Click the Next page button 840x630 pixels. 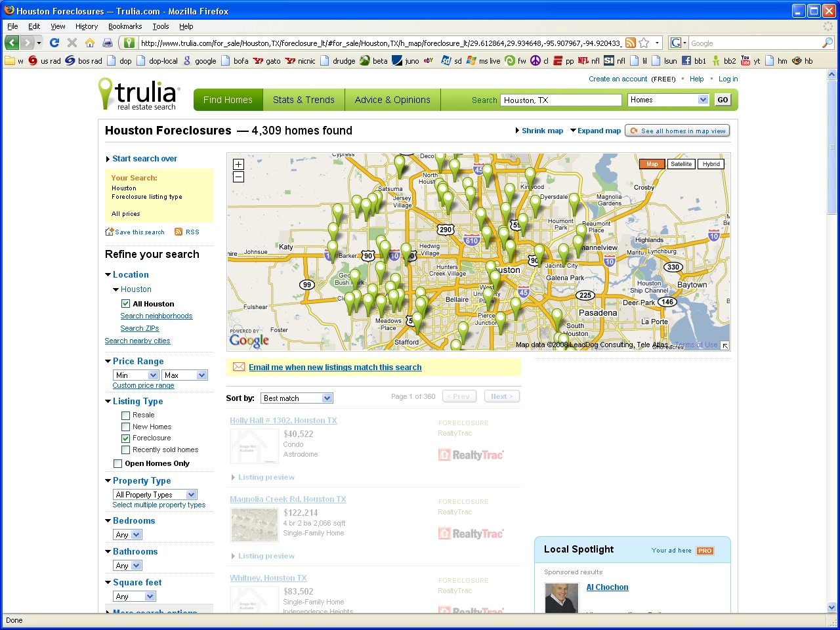point(502,396)
